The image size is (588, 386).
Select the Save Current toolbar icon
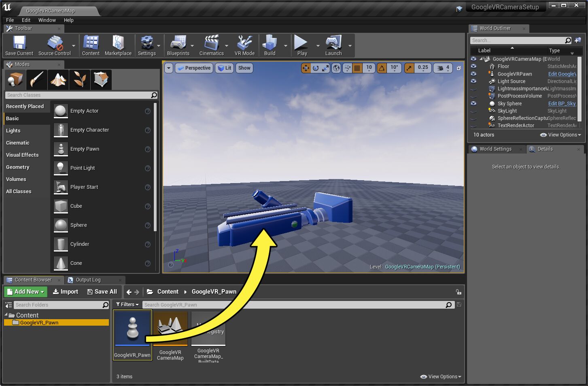[x=18, y=45]
